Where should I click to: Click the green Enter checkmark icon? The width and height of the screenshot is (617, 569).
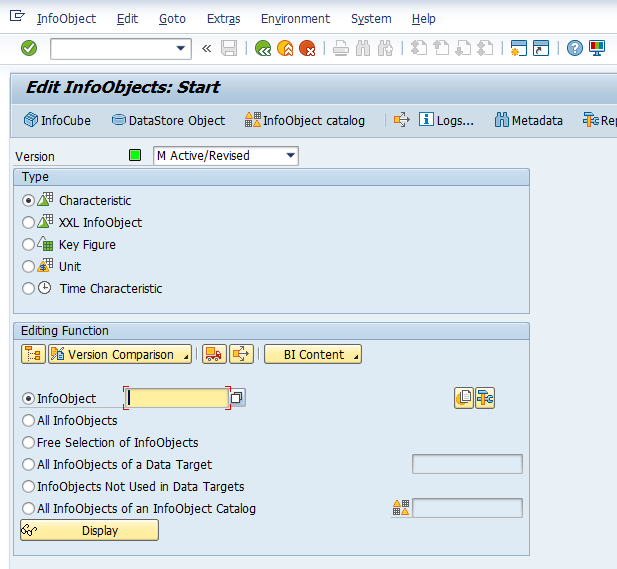coord(29,48)
